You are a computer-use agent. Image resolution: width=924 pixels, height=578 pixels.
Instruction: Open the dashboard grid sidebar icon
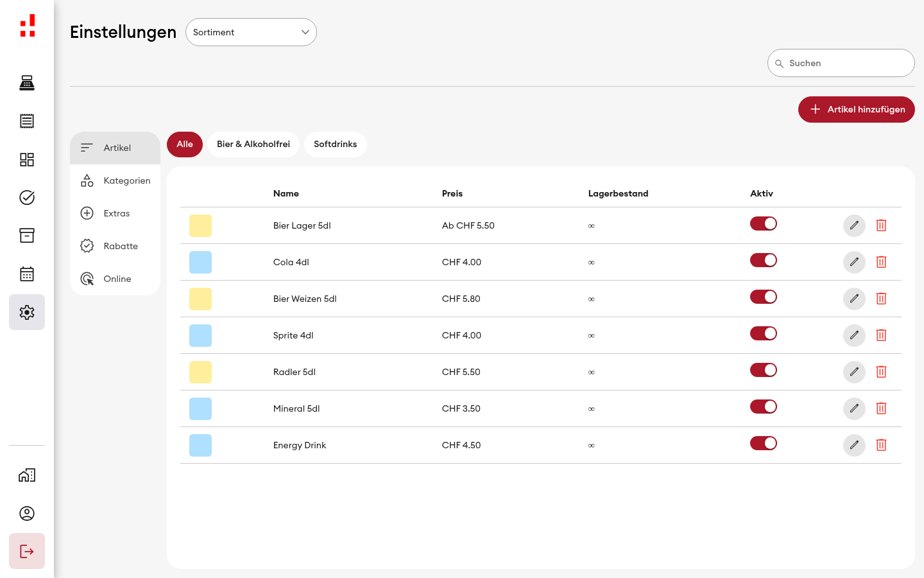coord(27,159)
